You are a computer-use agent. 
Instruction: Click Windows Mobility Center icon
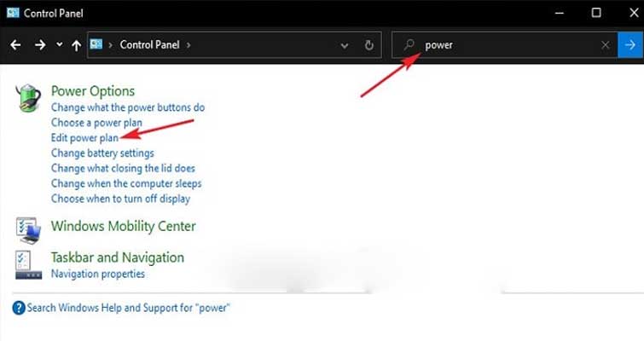coord(28,230)
